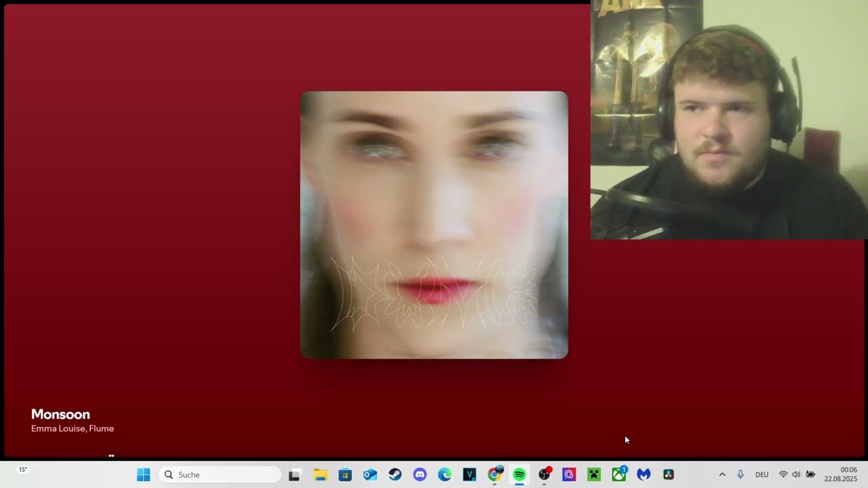
Task: Open the dark V app taskbar icon
Action: pos(469,474)
